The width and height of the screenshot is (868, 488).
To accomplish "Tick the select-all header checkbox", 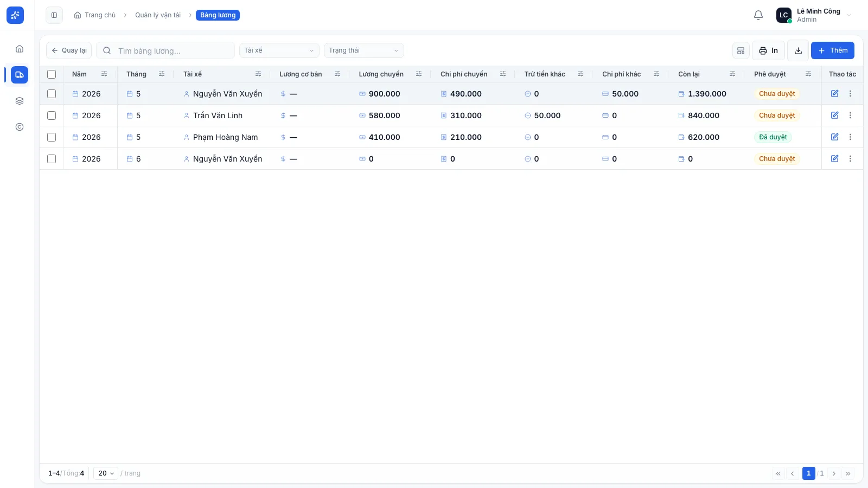I will pos(52,74).
